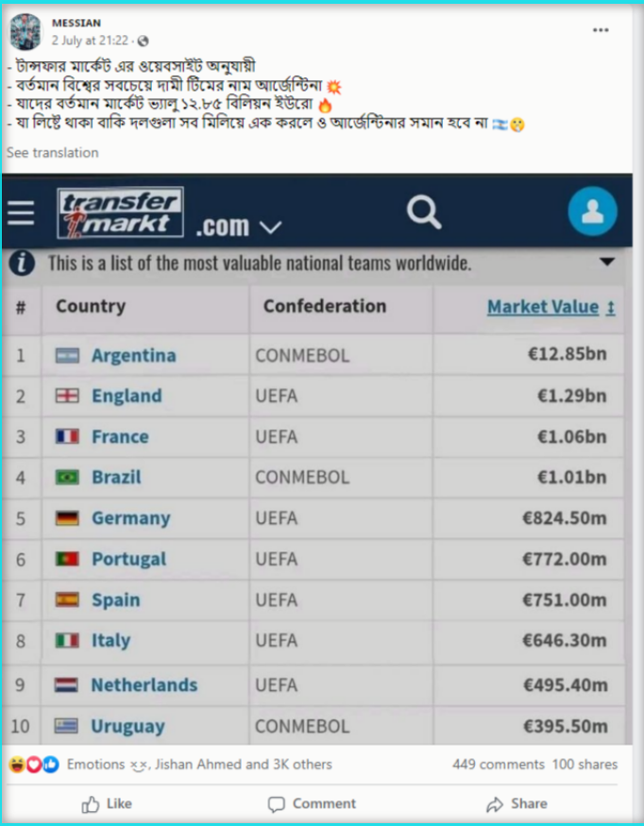This screenshot has height=826, width=644.
Task: Click the MESSIAN profile picture
Action: pos(25,31)
